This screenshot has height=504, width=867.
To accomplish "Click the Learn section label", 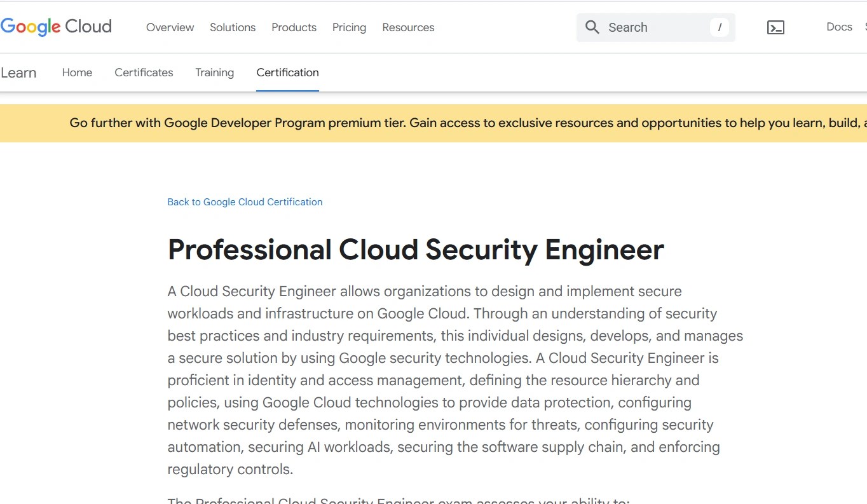I will point(18,72).
